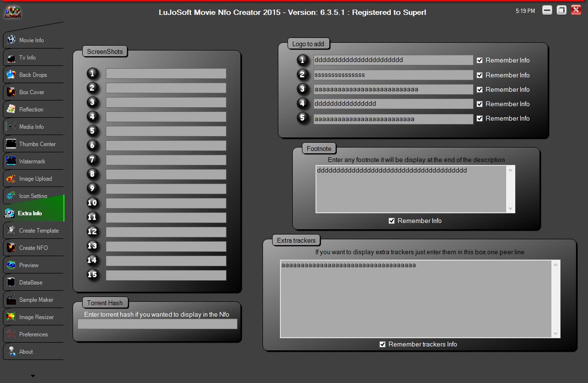Screen dimensions: 588x383
Task: Toggle Remember Info for logo 3
Action: [x=480, y=89]
